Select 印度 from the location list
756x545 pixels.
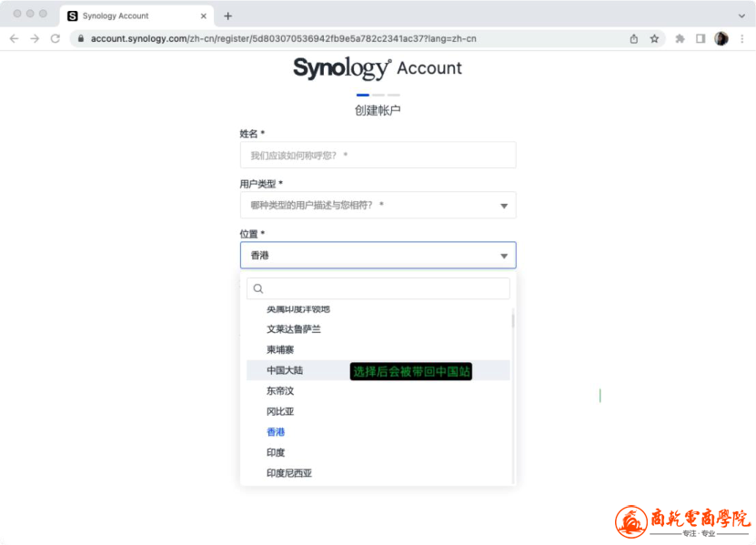pos(378,452)
